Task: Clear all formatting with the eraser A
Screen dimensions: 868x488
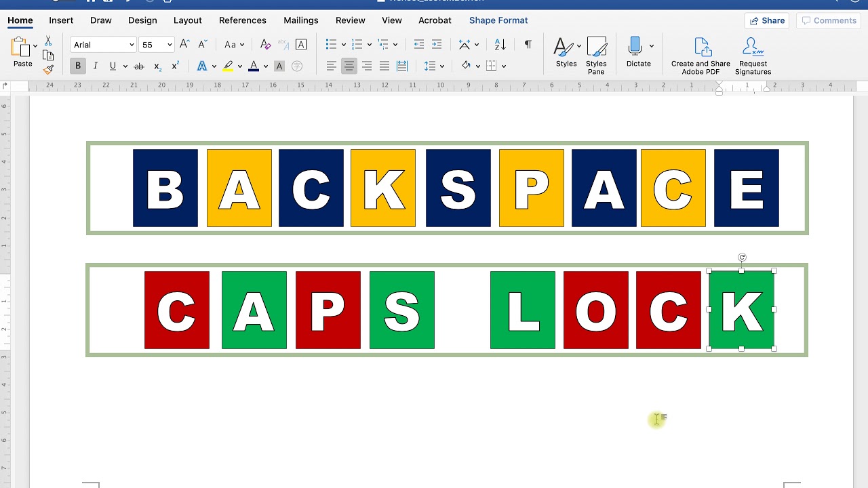Action: (266, 45)
